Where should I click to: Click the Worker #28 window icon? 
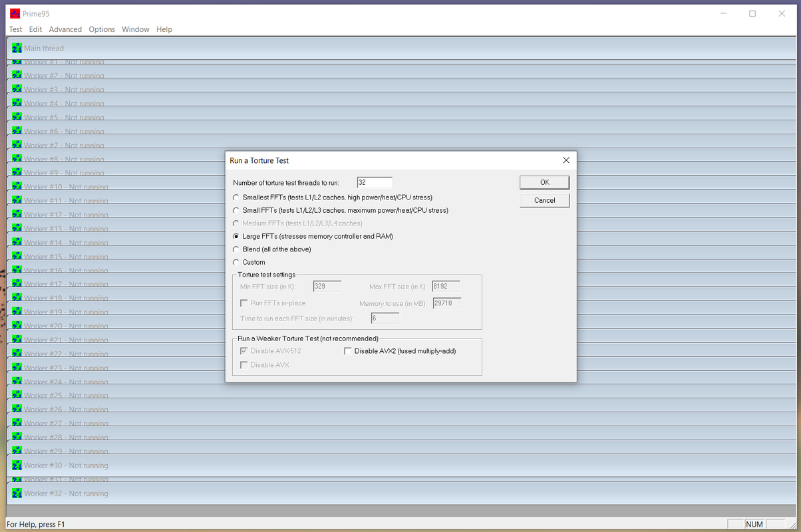[x=17, y=437]
